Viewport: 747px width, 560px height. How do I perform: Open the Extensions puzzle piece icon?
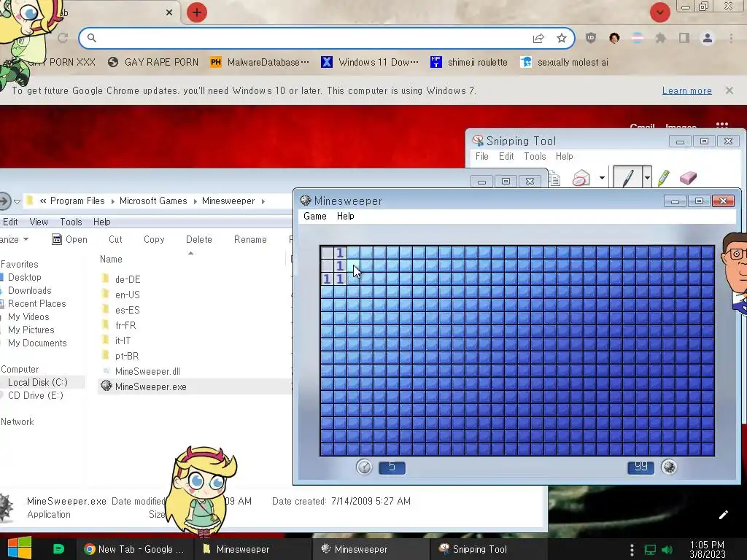(x=660, y=38)
